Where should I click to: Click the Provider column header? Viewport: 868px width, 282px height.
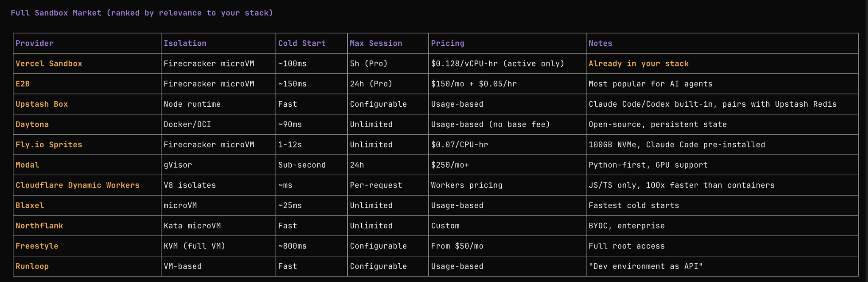point(34,43)
